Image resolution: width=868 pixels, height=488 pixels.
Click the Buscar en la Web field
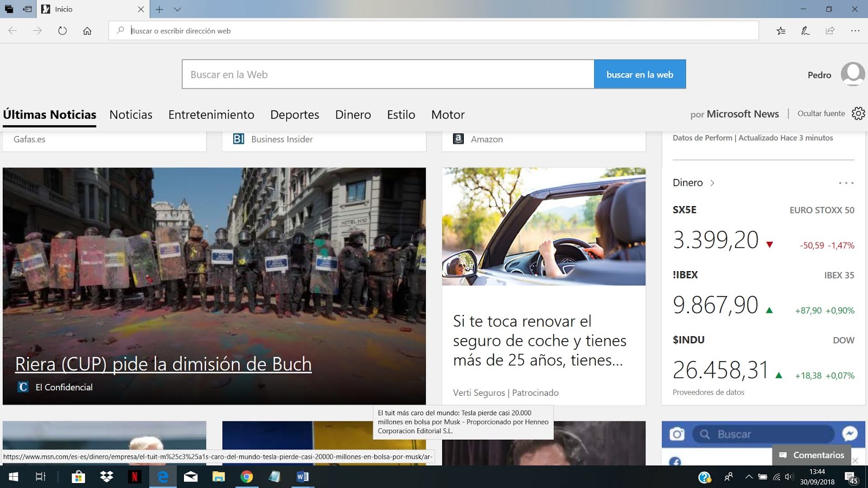(x=388, y=74)
